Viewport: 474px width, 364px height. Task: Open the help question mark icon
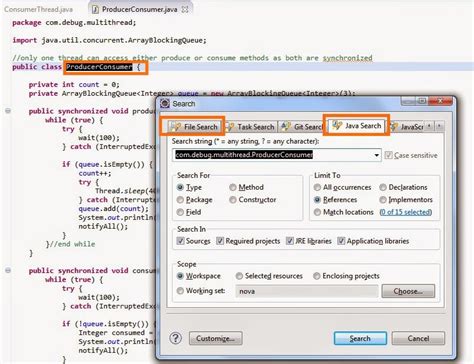coord(175,338)
